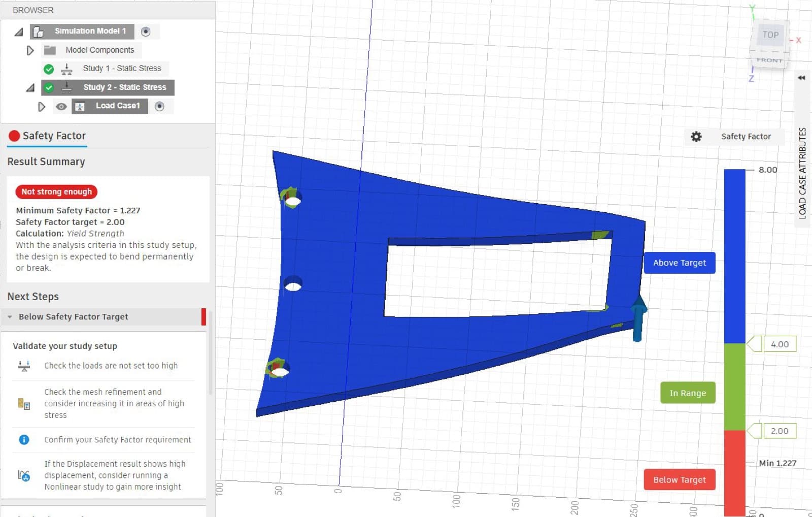Open Check the mesh refinement suggestion
This screenshot has width=812, height=517.
pyautogui.click(x=114, y=403)
